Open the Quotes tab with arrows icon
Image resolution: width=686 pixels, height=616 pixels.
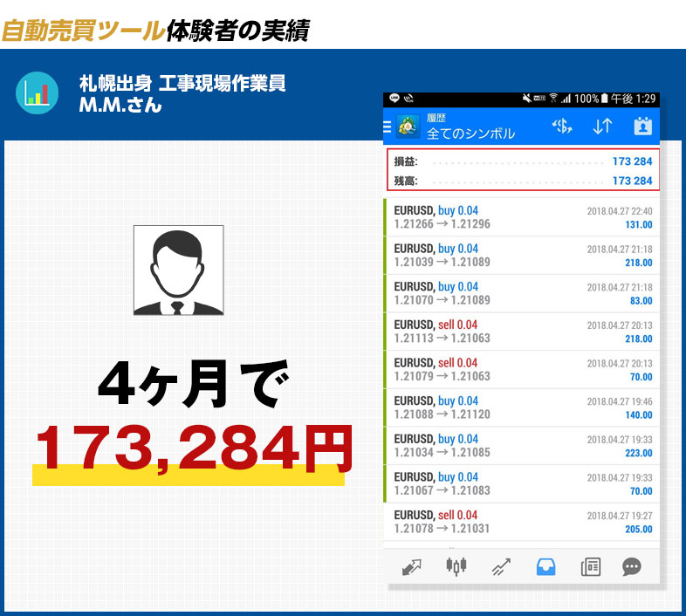(411, 567)
